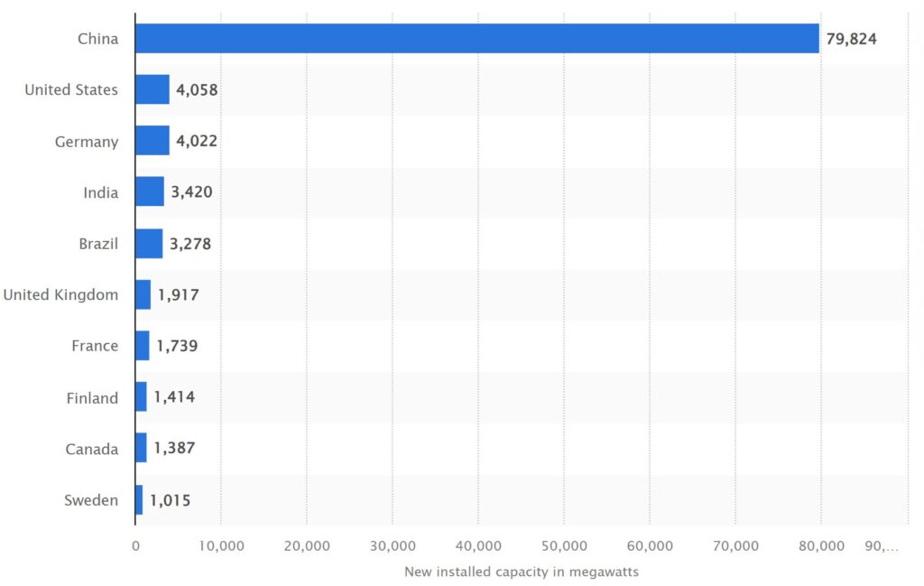Screen dimensions: 924x586
Task: Click the United States bar
Action: click(152, 89)
